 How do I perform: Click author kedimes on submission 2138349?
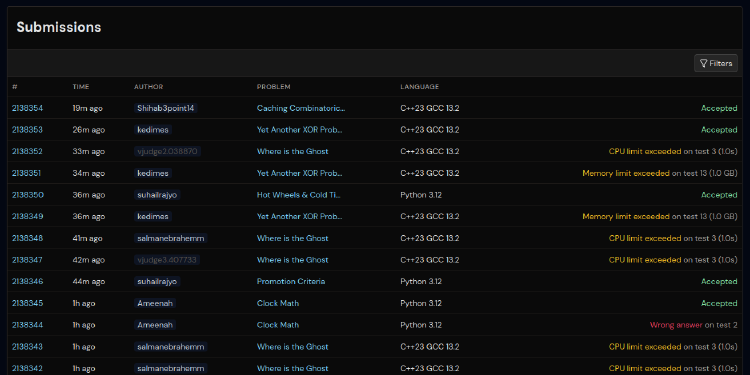[x=153, y=216]
